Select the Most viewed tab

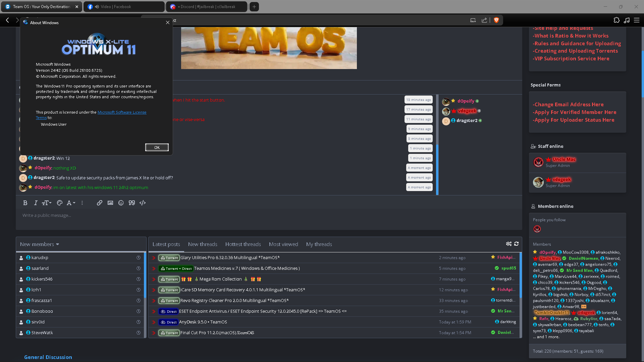tap(283, 244)
